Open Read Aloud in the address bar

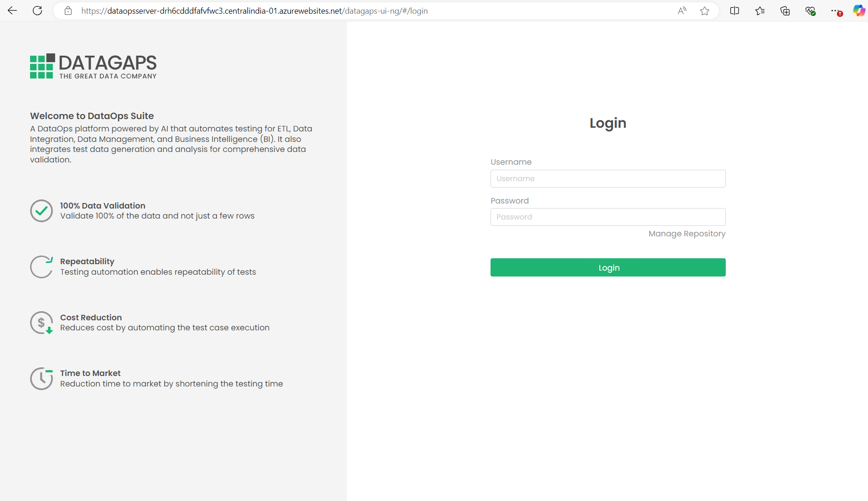click(x=682, y=10)
